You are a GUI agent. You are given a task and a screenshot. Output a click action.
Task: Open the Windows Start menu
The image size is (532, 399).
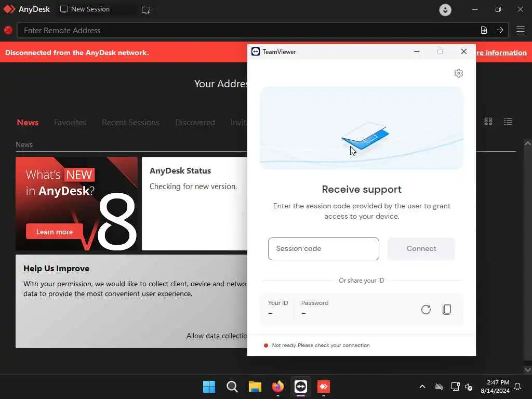click(209, 387)
